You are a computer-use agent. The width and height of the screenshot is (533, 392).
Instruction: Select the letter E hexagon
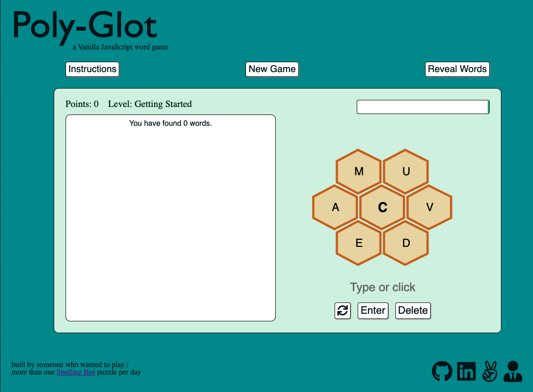pos(359,243)
